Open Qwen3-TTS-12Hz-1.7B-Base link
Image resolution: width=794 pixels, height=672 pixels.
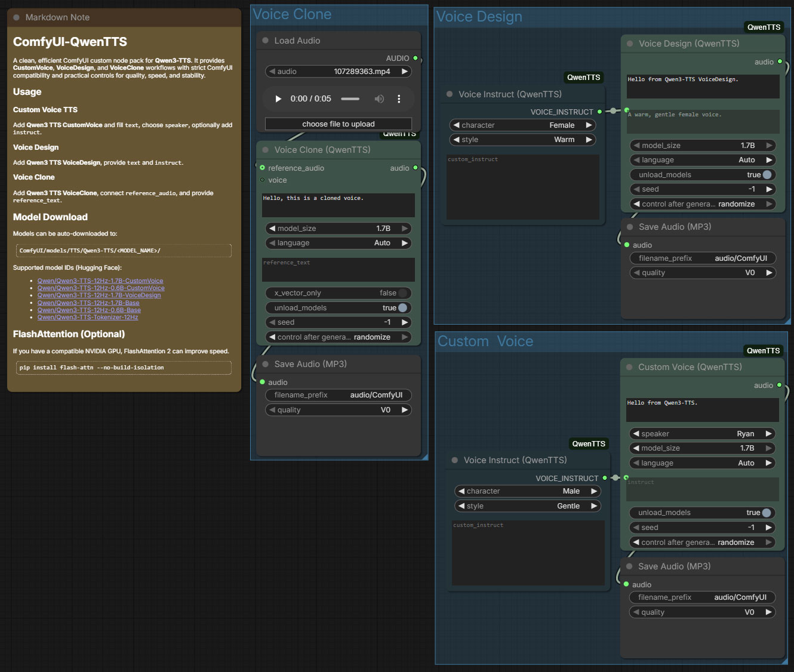coord(88,303)
